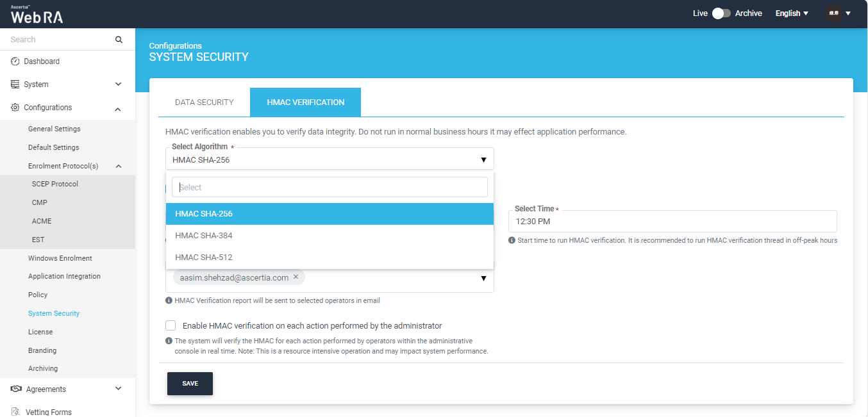Click the search magnifier icon in sidebar
This screenshot has width=868, height=417.
point(119,40)
